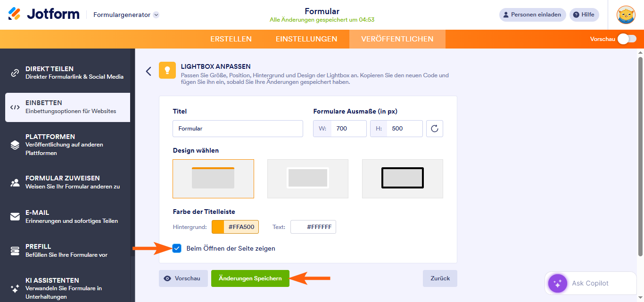
Task: Reset the form dimensions with the refresh icon
Action: [x=434, y=128]
